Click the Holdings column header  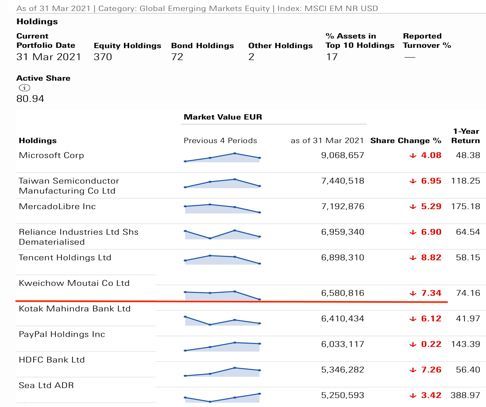[x=37, y=141]
